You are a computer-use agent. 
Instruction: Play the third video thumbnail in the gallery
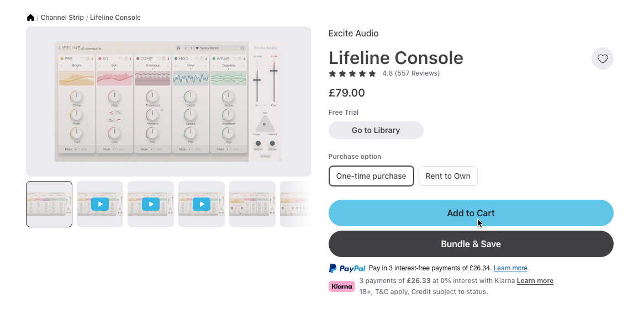click(x=202, y=204)
